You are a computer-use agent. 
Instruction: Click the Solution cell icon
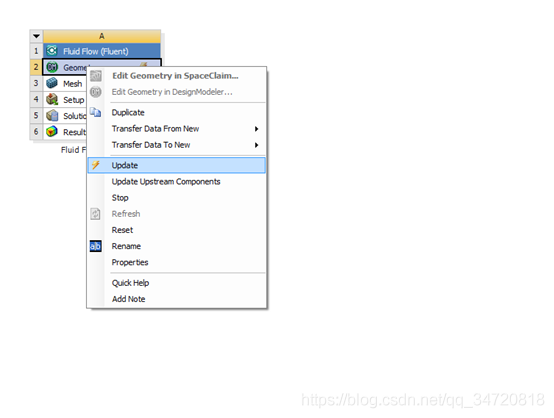(x=52, y=115)
